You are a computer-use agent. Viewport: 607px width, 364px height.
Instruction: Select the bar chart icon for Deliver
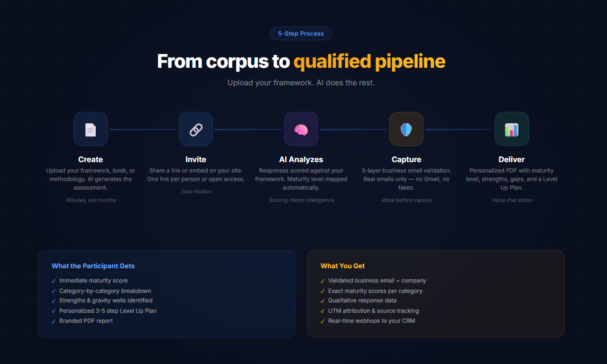click(x=512, y=128)
